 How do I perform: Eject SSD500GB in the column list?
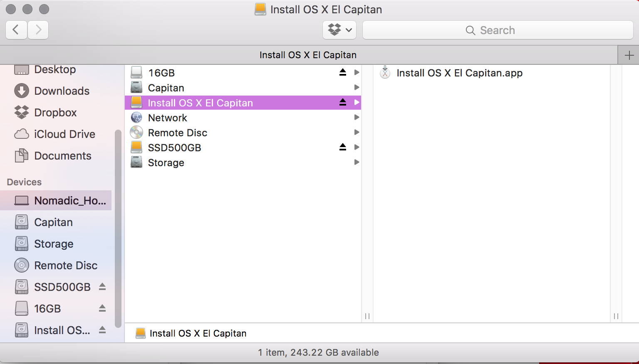343,147
